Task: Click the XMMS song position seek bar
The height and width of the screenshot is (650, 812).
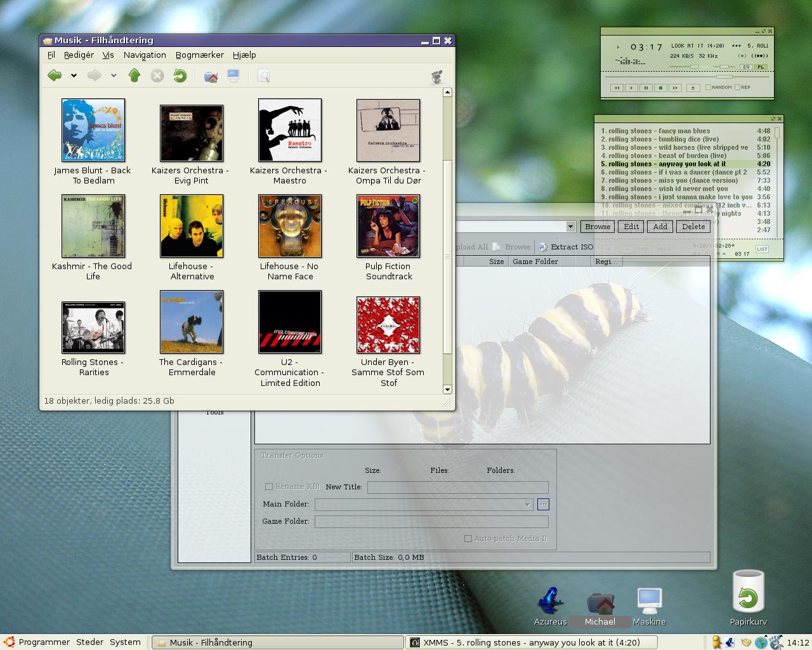Action: point(686,76)
